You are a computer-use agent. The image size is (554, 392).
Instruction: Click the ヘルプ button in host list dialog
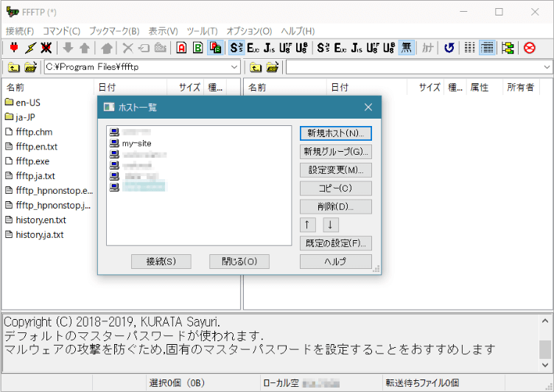click(x=336, y=262)
